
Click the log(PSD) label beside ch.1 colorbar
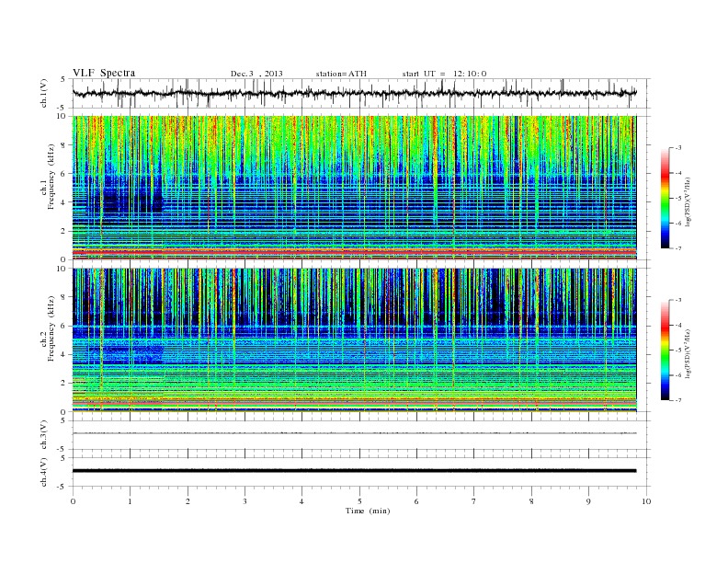click(x=688, y=202)
